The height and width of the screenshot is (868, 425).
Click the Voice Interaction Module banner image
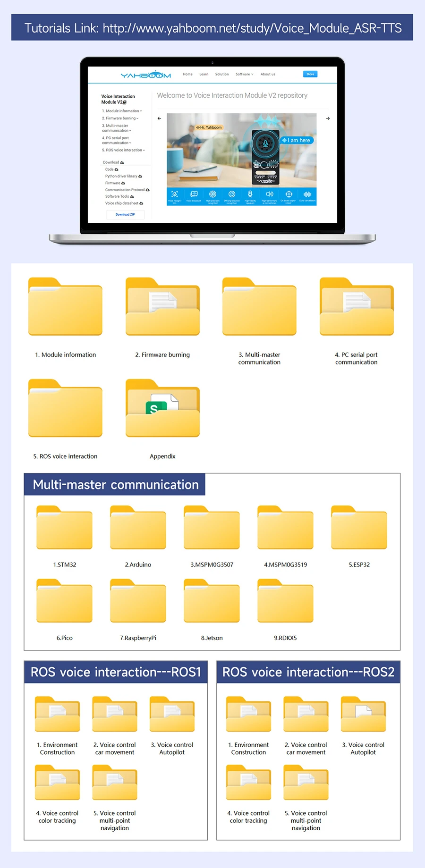(x=241, y=159)
